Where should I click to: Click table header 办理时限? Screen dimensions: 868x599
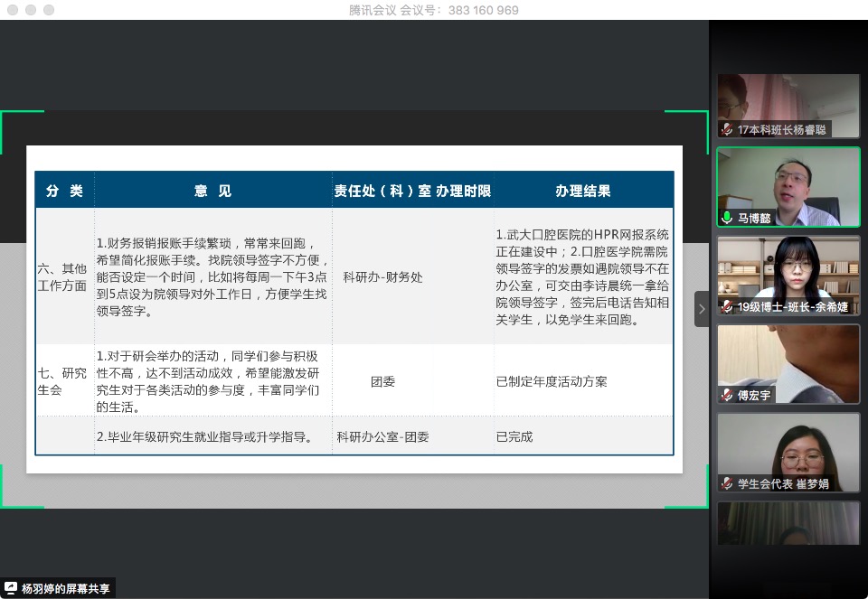click(463, 191)
